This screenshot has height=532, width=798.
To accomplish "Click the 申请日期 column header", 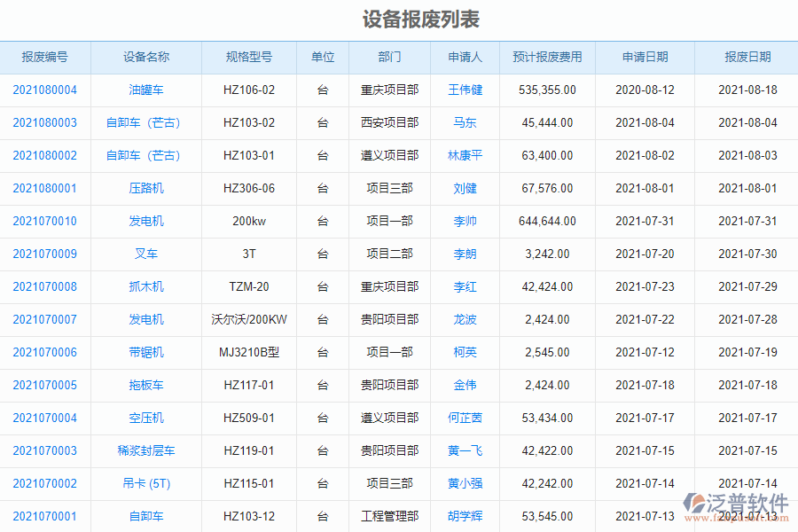I will [x=645, y=57].
